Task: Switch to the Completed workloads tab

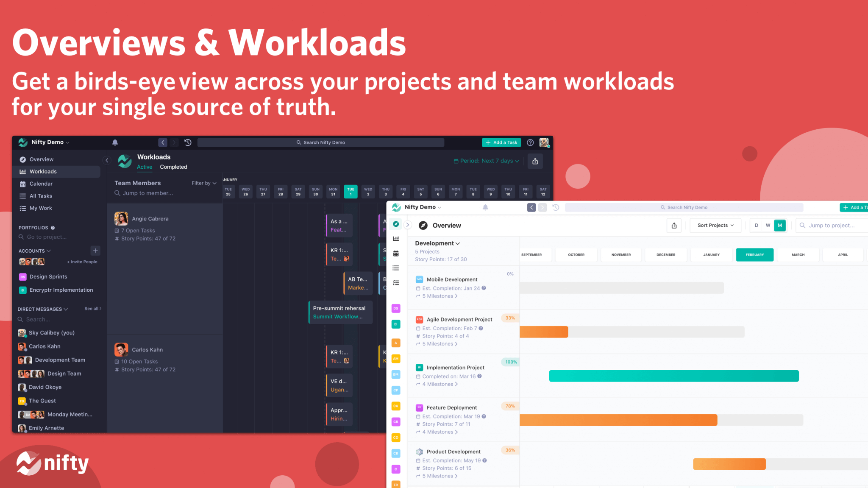Action: pyautogui.click(x=173, y=167)
